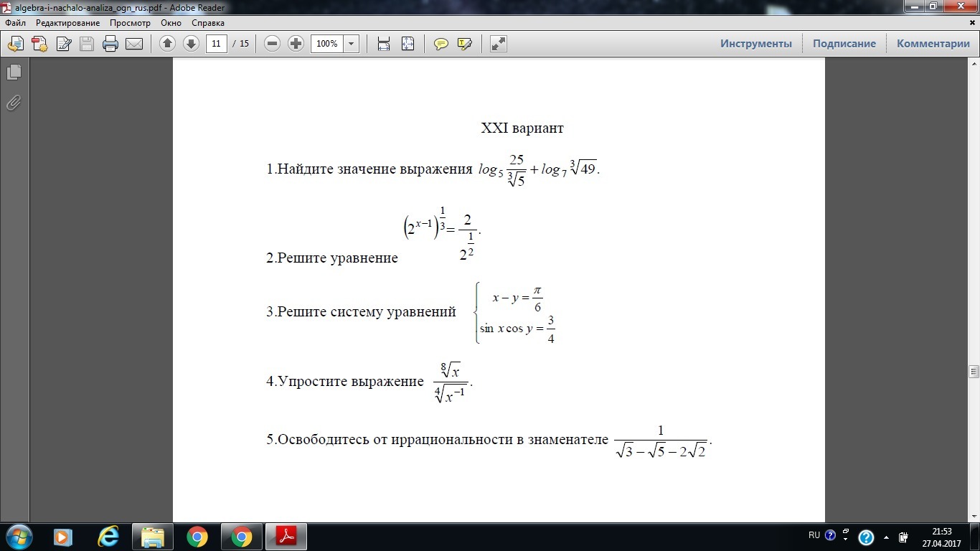Image resolution: width=980 pixels, height=551 pixels.
Task: Click the email envelope icon
Action: pos(134,44)
